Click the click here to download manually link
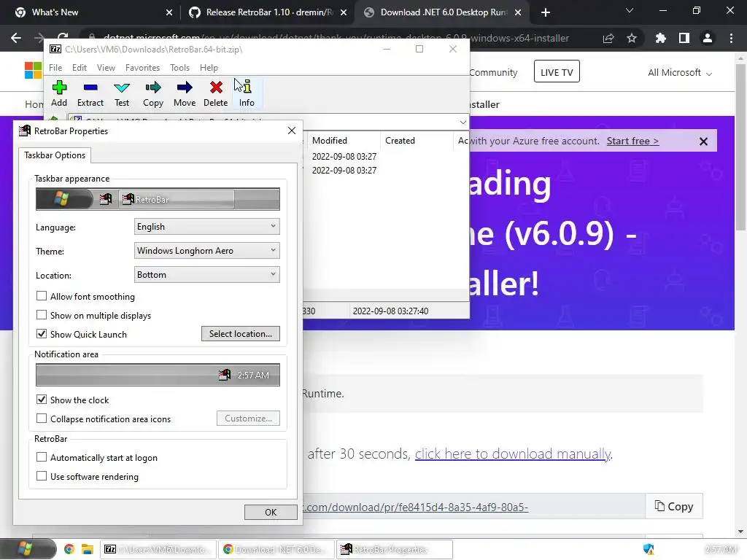This screenshot has height=560, width=747. pyautogui.click(x=513, y=454)
